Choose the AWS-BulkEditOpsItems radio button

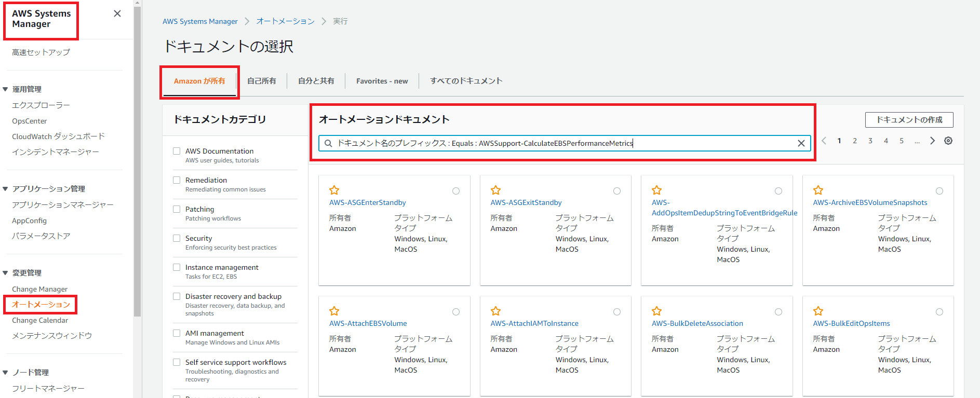click(939, 312)
